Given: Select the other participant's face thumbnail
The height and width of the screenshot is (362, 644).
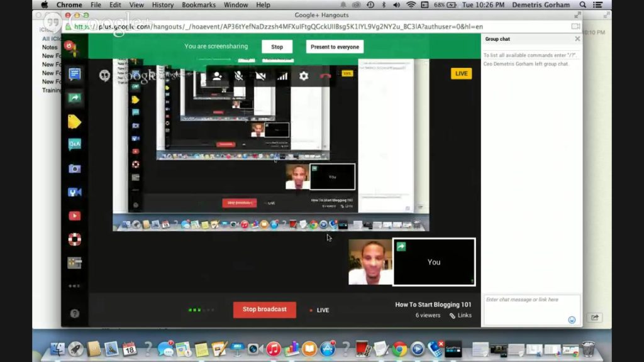Looking at the screenshot, I should [x=370, y=262].
